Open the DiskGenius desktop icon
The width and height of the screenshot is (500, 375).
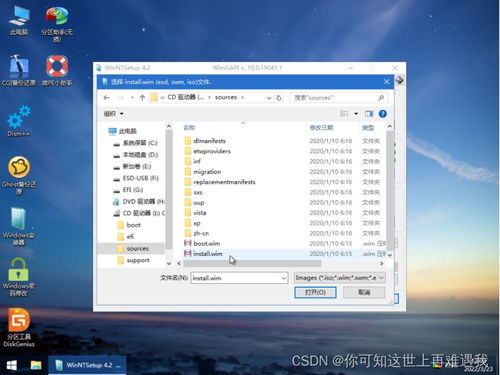(19, 327)
